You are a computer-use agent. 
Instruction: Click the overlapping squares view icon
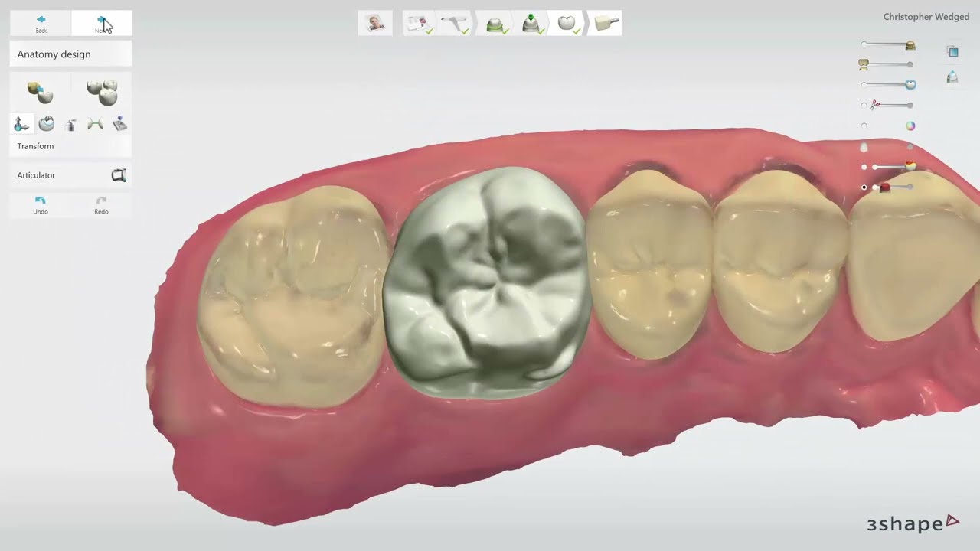[x=952, y=51]
